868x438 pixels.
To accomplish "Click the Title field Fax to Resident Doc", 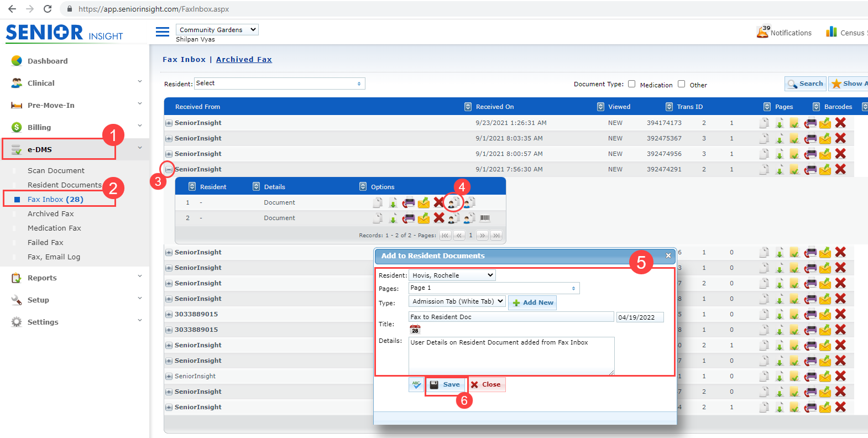I will coord(511,317).
